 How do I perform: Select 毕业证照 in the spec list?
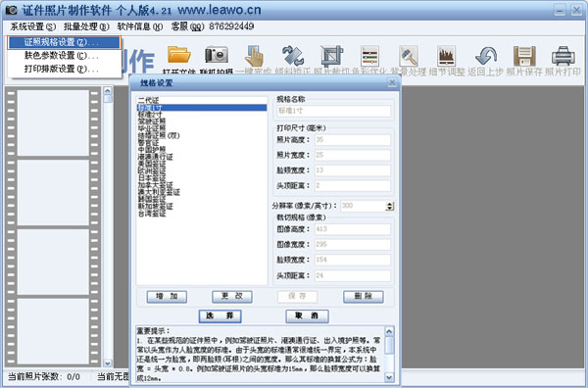(202, 128)
